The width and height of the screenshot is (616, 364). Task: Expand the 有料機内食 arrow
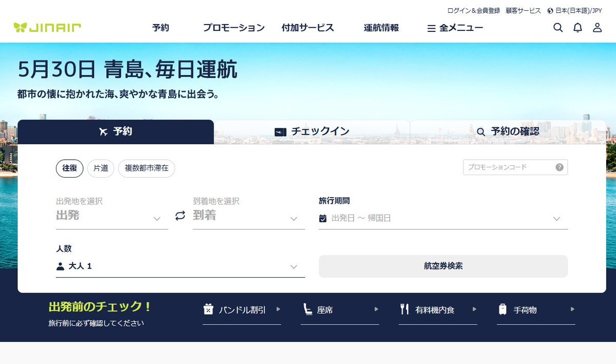click(474, 309)
